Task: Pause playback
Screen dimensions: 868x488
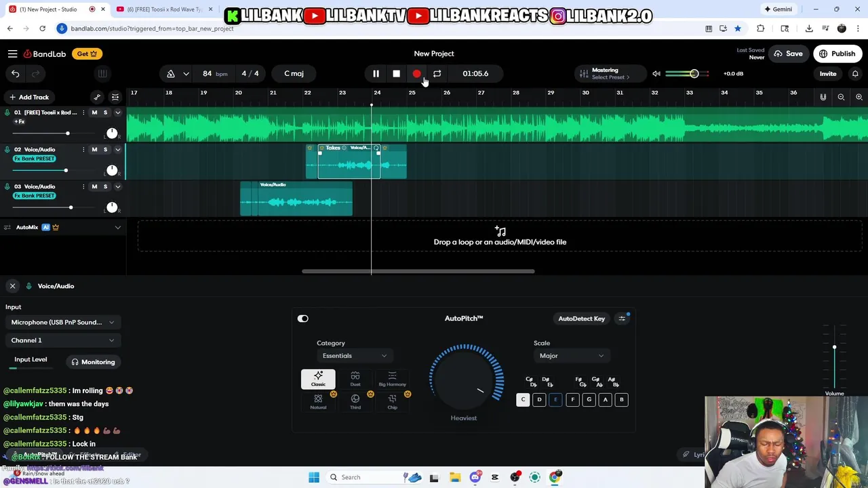Action: [x=376, y=73]
